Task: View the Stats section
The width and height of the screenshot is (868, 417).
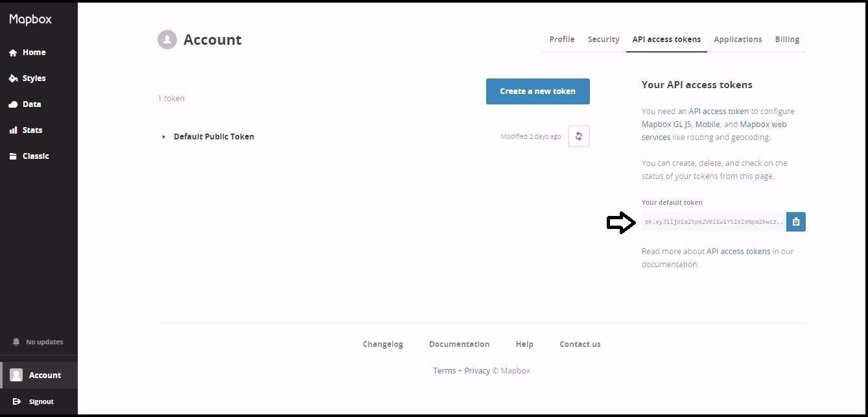Action: coord(32,130)
